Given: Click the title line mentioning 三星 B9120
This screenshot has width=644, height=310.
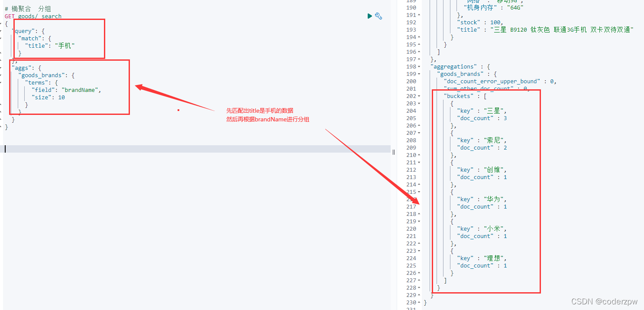Looking at the screenshot, I should 545,30.
